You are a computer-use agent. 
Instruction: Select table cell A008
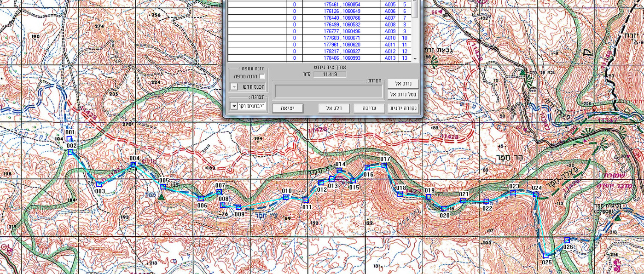(x=390, y=24)
